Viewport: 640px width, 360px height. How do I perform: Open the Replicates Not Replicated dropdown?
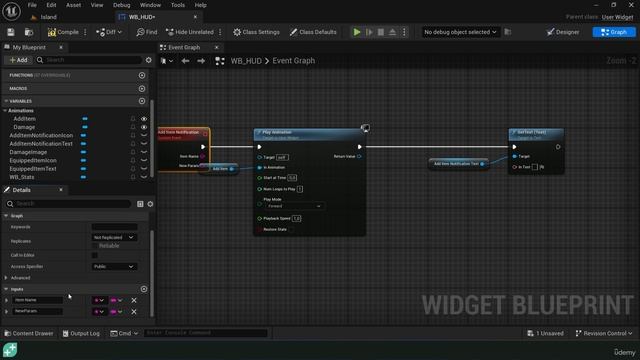[114, 237]
